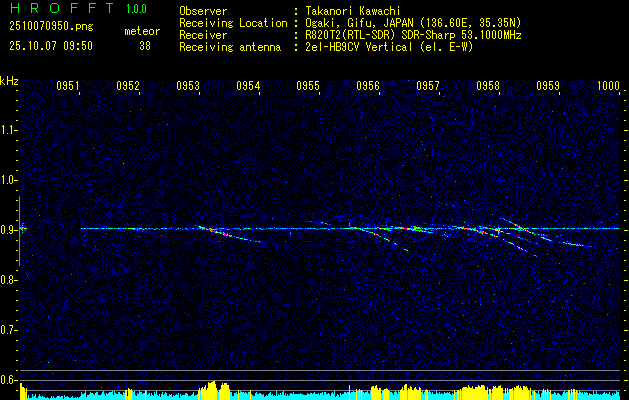Click the 0.8 frequency axis label
This screenshot has width=629, height=400.
(9, 280)
